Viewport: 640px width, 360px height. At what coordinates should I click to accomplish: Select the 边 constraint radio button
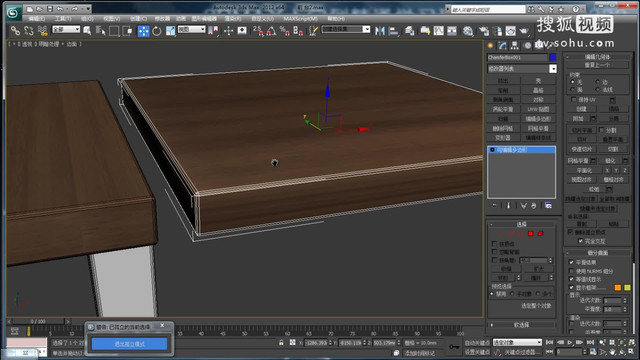(x=598, y=82)
